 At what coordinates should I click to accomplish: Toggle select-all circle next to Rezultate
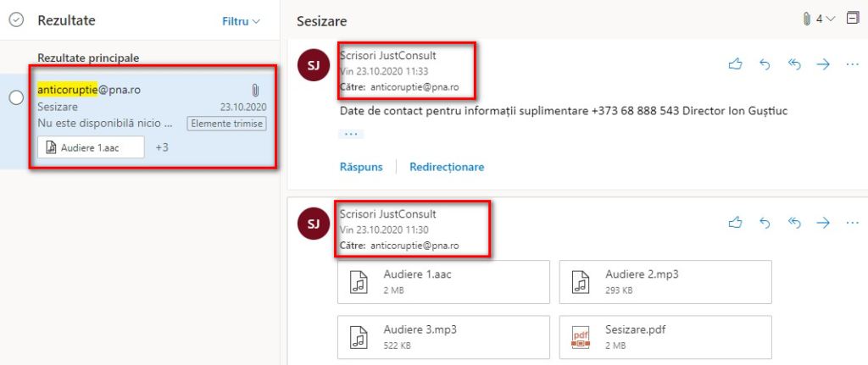16,20
